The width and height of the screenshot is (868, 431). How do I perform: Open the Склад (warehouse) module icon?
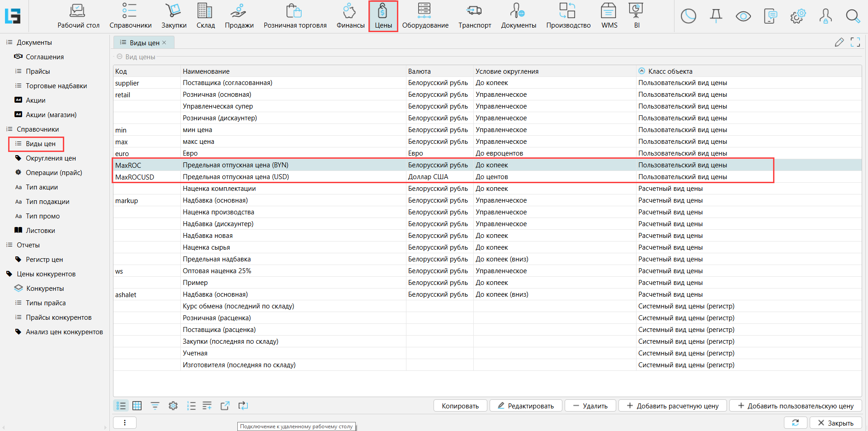click(x=205, y=16)
